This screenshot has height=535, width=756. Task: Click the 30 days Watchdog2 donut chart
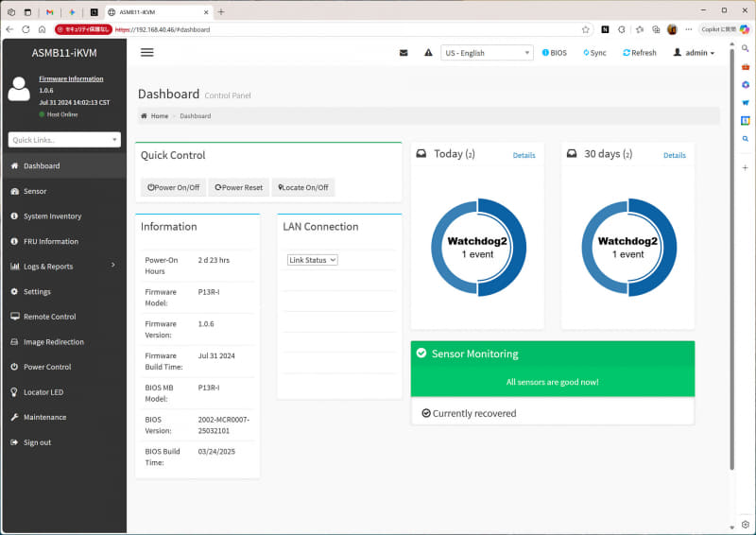tap(628, 247)
